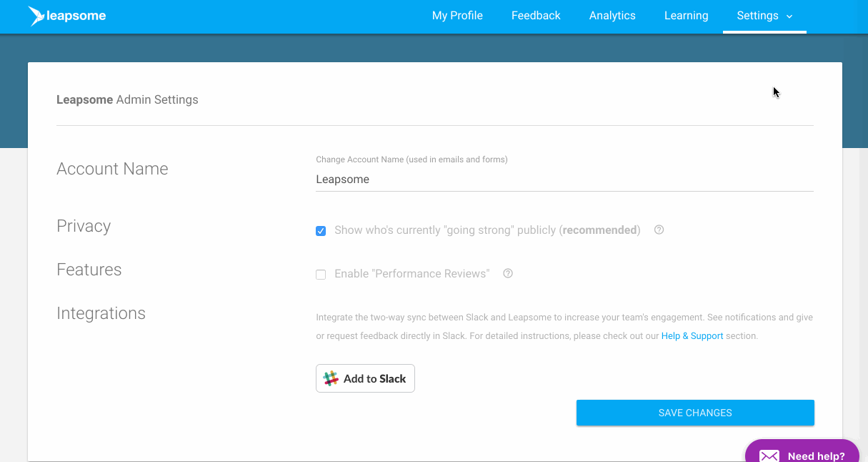The image size is (868, 462).
Task: Focus the Account Name input field
Action: [x=564, y=180]
